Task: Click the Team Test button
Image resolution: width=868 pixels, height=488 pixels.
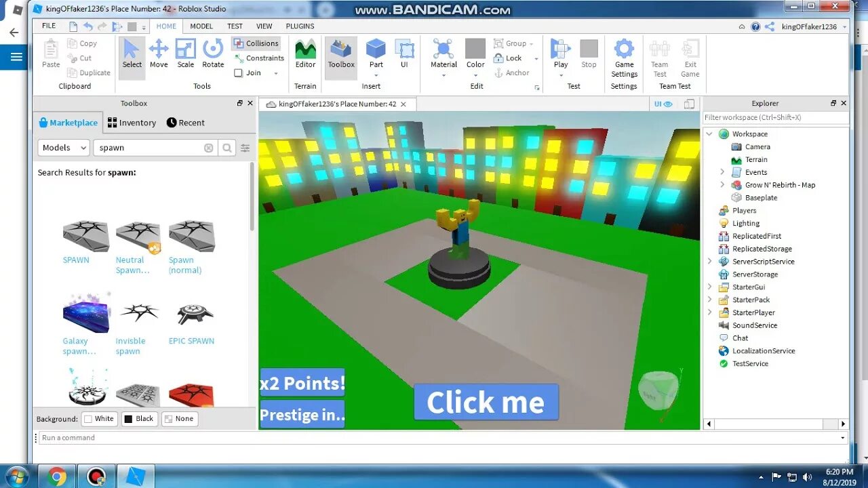Action: (660, 58)
